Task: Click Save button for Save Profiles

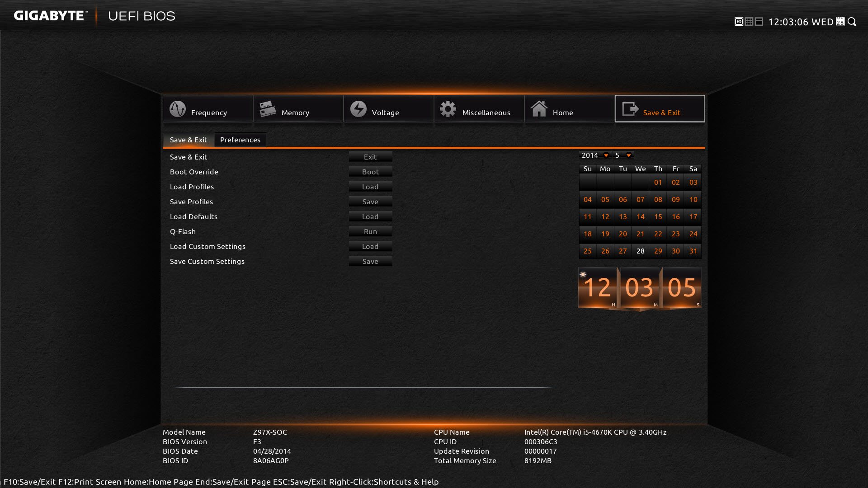Action: coord(370,202)
